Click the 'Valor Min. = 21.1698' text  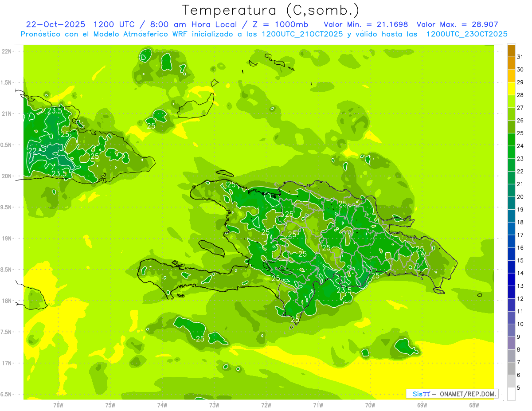click(x=366, y=24)
